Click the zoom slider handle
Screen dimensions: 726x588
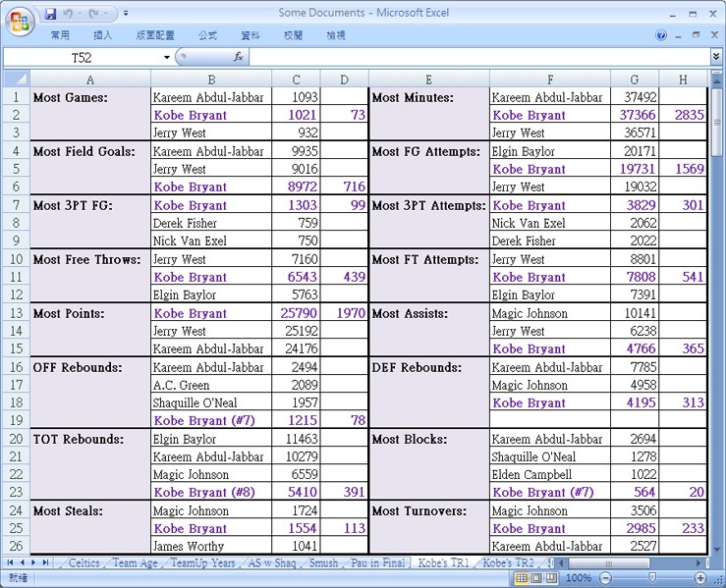point(652,578)
